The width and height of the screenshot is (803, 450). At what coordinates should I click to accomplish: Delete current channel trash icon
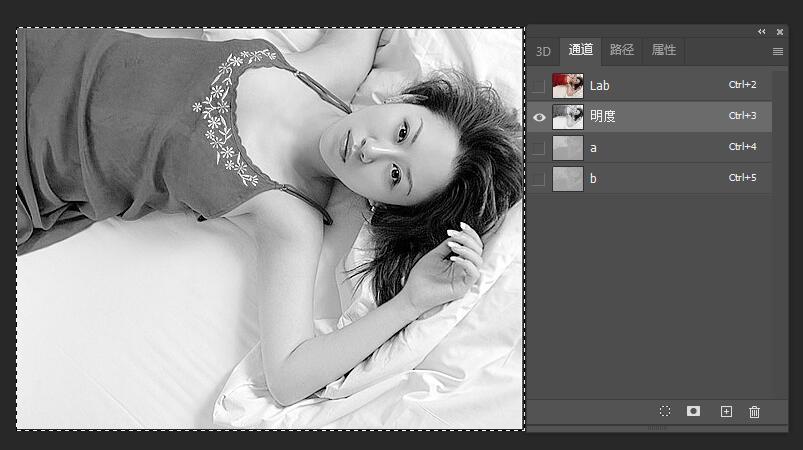(754, 412)
